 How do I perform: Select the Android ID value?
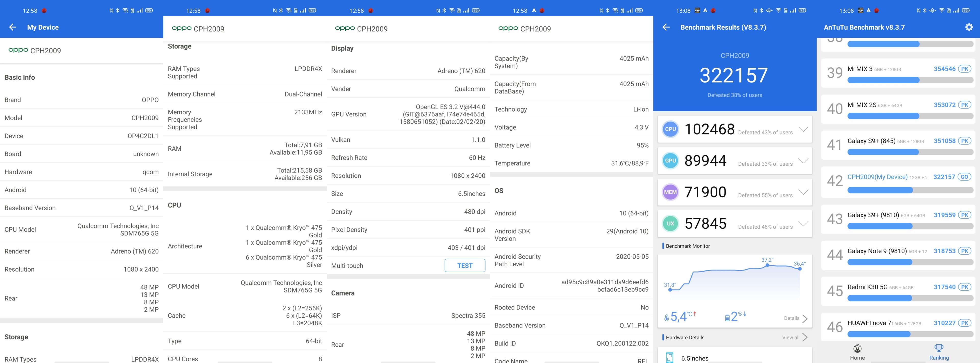tap(605, 285)
